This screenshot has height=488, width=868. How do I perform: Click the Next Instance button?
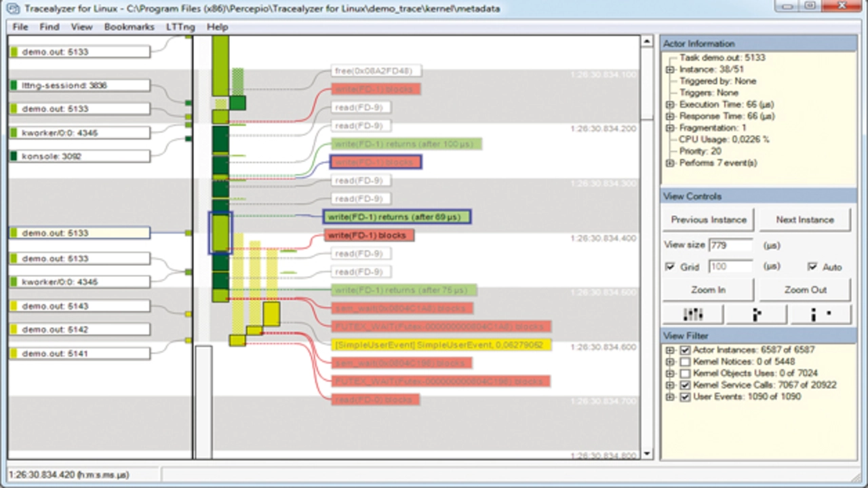tap(804, 220)
